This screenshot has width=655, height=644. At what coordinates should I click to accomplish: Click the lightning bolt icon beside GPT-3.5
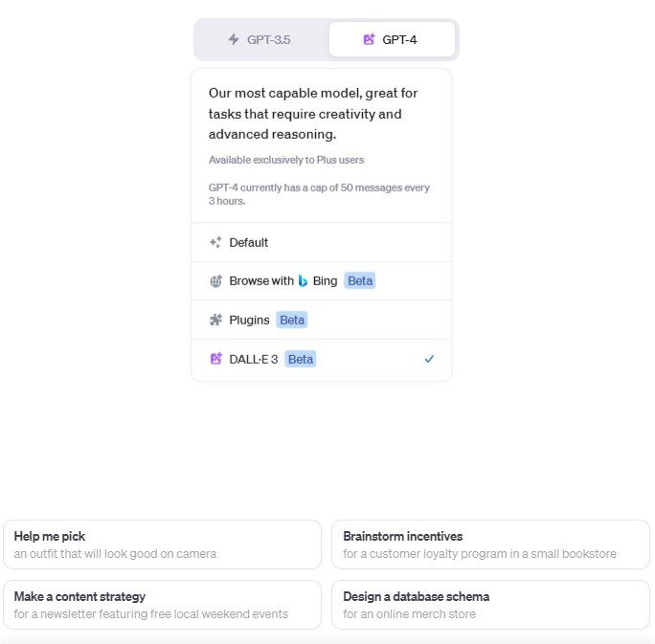tap(234, 39)
